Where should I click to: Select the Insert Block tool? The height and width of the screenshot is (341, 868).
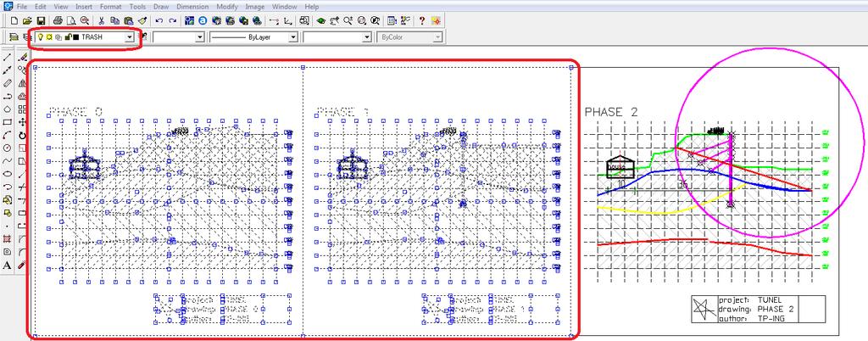[x=7, y=200]
